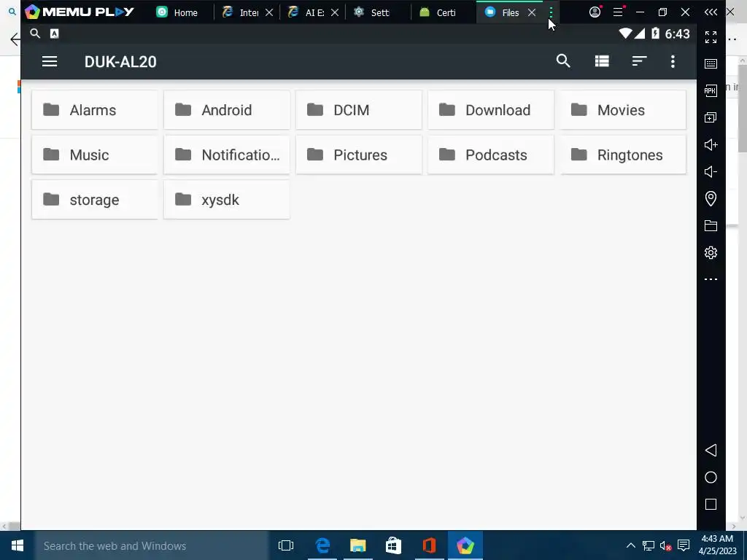Switch to list view layout
The width and height of the screenshot is (747, 560).
coord(602,61)
